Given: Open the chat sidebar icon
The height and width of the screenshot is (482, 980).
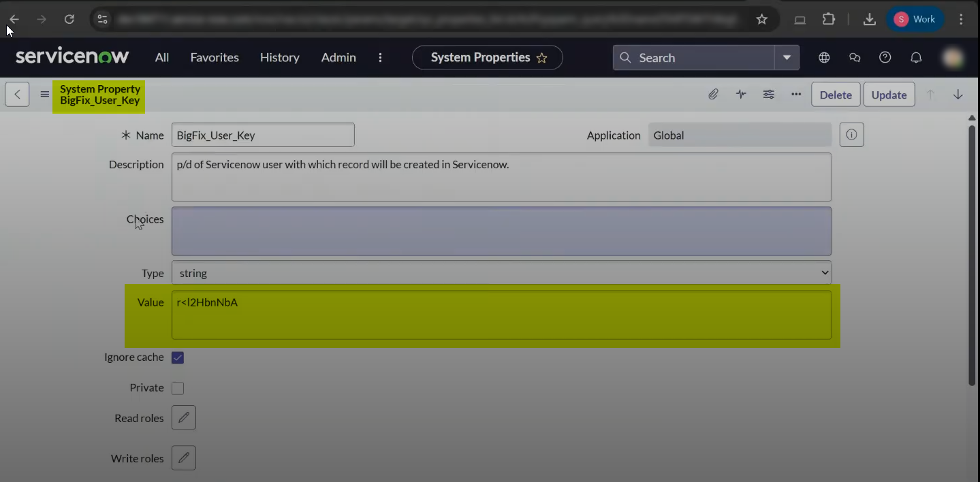Looking at the screenshot, I should 855,57.
